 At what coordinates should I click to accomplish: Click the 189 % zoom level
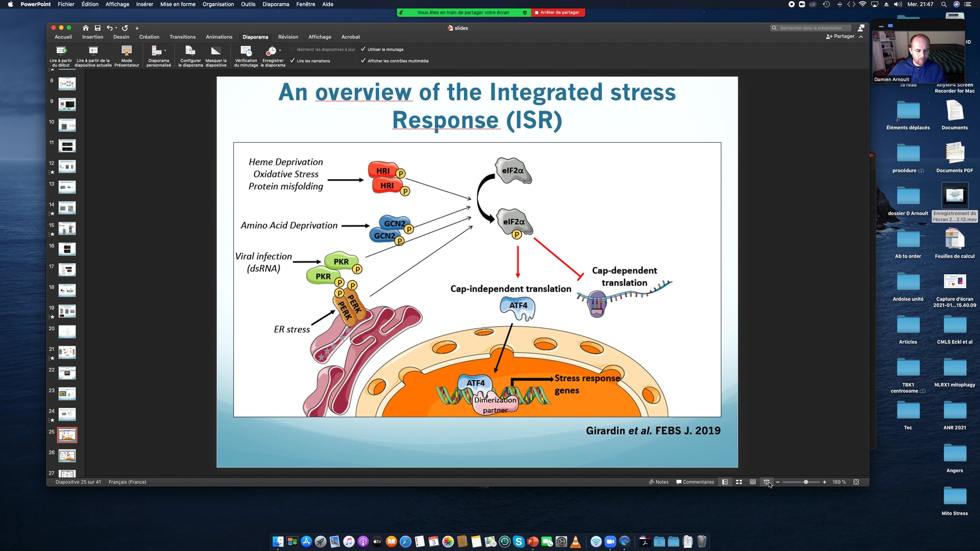coord(839,482)
